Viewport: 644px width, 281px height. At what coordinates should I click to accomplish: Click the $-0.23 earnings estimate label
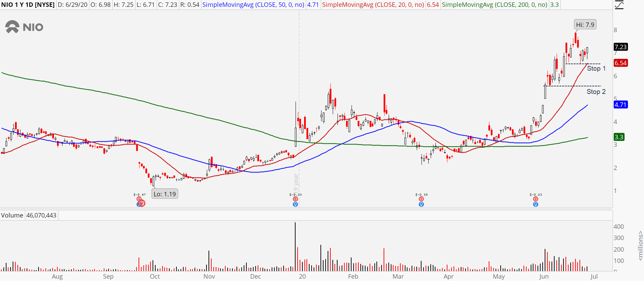pyautogui.click(x=536, y=195)
